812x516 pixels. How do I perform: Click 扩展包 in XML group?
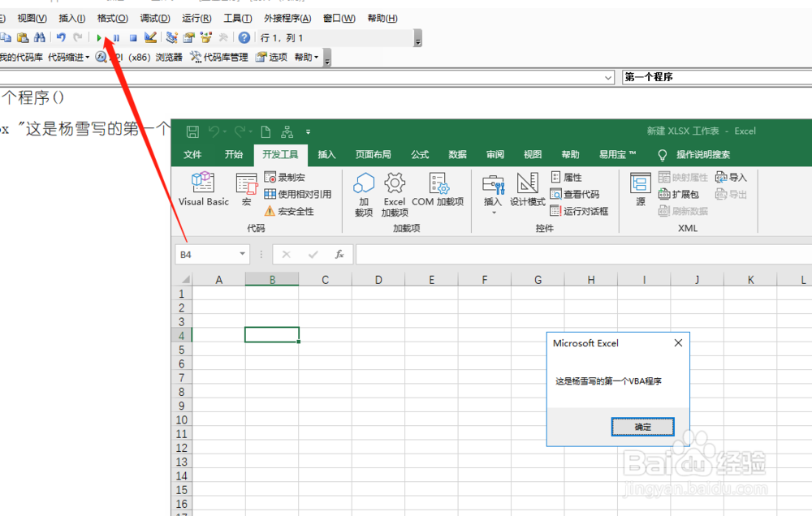(679, 194)
